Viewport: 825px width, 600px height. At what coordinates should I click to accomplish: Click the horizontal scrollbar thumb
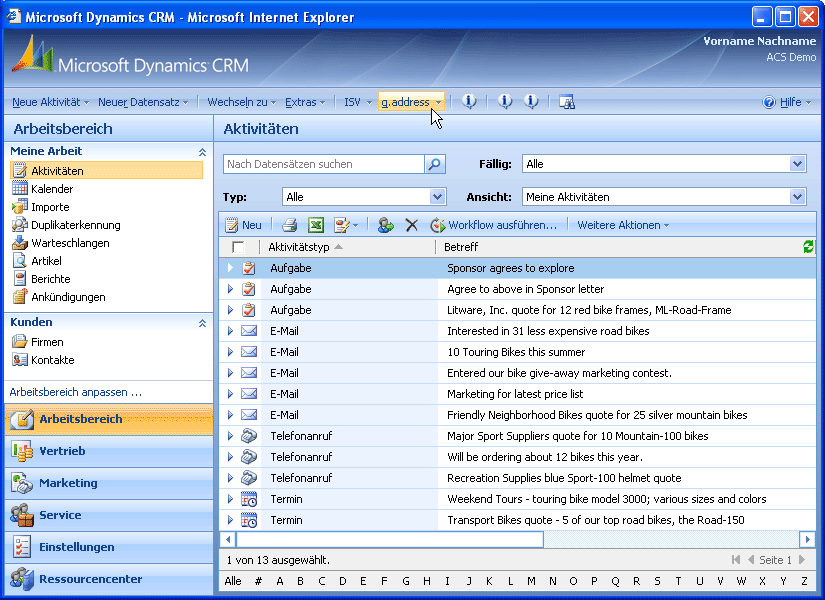(390, 539)
